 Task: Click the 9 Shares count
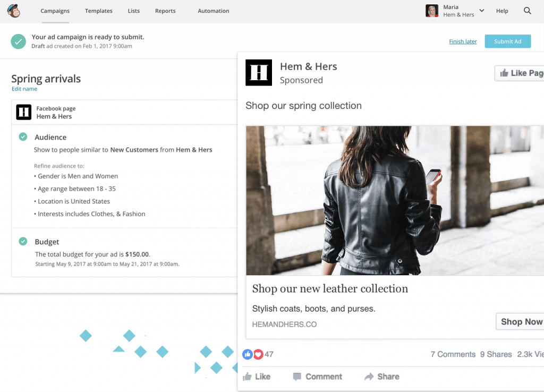click(496, 354)
